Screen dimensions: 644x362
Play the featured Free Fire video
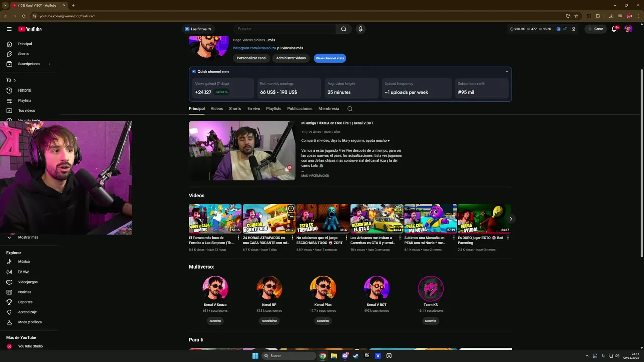tap(242, 151)
